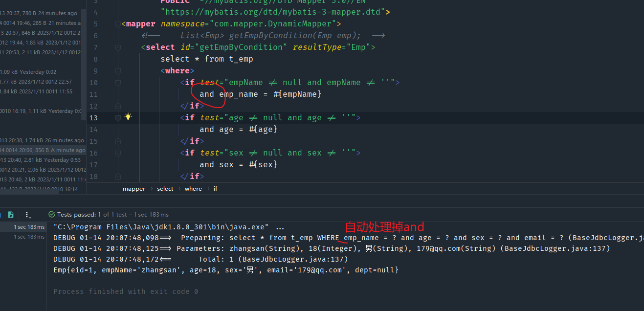Click the if breadcrumb item
This screenshot has height=311, width=644.
(x=215, y=189)
